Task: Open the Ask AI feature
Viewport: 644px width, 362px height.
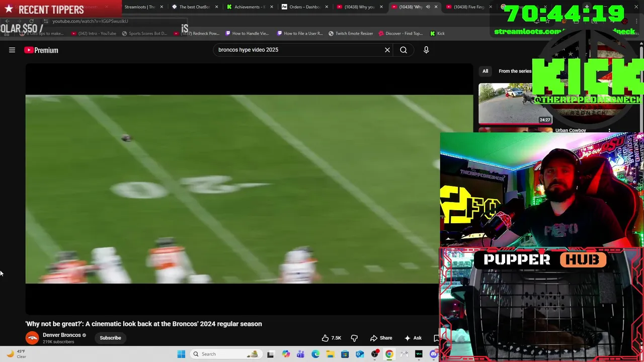Action: point(413,338)
